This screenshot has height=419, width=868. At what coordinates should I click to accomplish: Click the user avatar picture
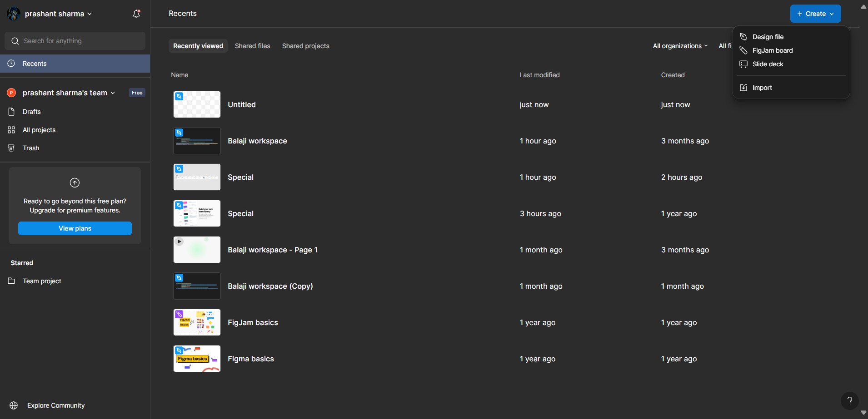[14, 14]
